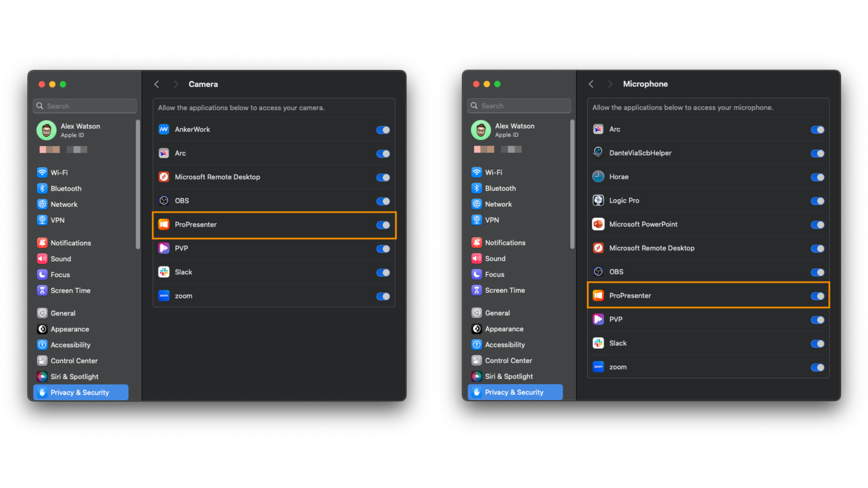Screen dimensions: 868x488
Task: Click Arc icon in Camera window list
Action: (164, 153)
